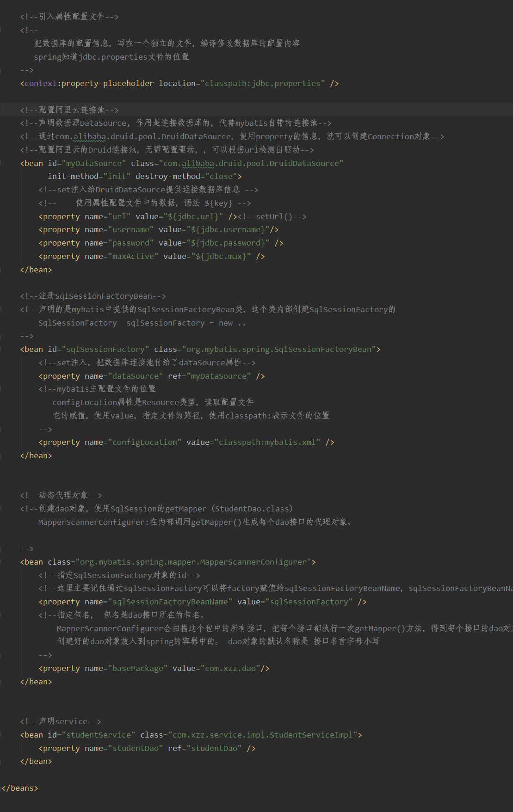Click the closing </beans> tag
The image size is (513, 812).
click(20, 788)
